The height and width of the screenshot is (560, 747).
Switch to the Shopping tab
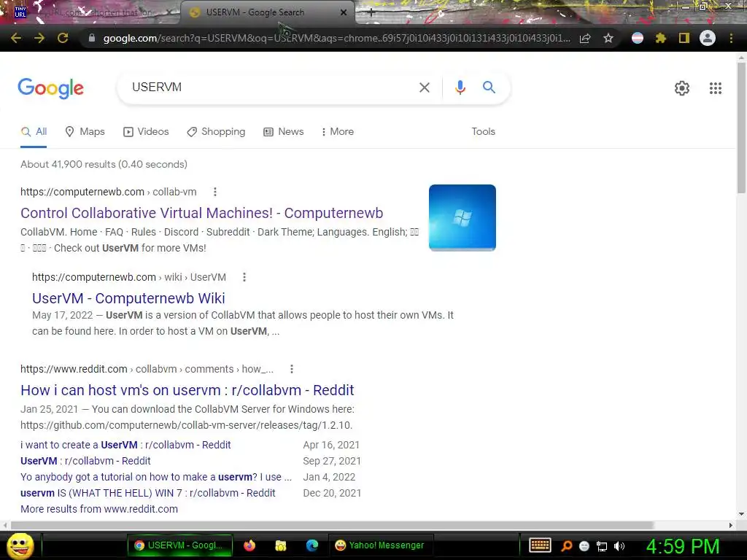216,132
